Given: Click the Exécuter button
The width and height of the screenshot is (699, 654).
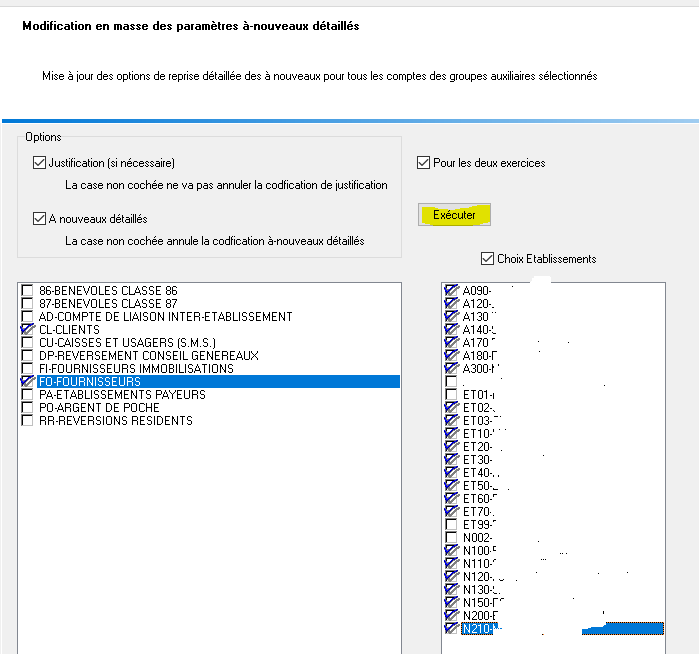Looking at the screenshot, I should point(454,215).
